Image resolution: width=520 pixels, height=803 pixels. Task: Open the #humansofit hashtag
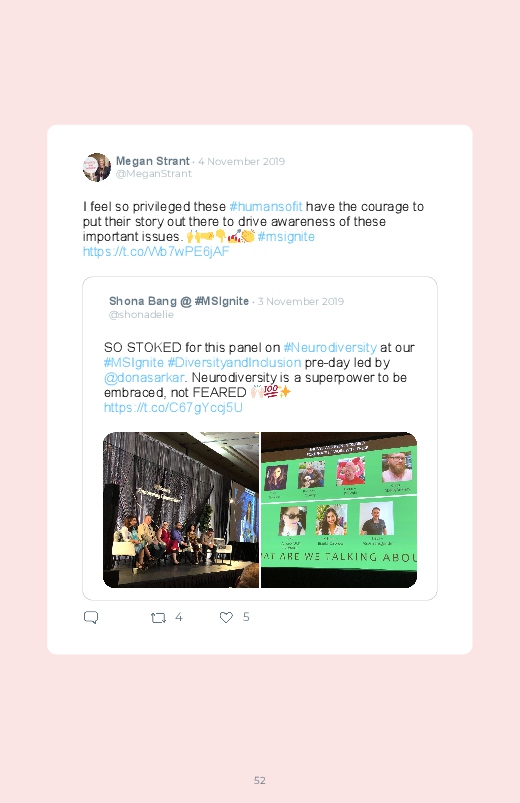coord(266,206)
